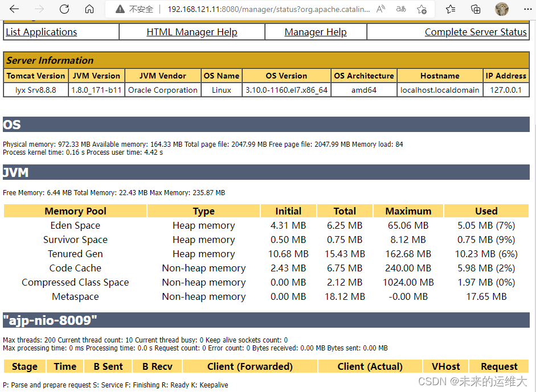
Task: Click the Tenured Gen row name
Action: tap(75, 254)
